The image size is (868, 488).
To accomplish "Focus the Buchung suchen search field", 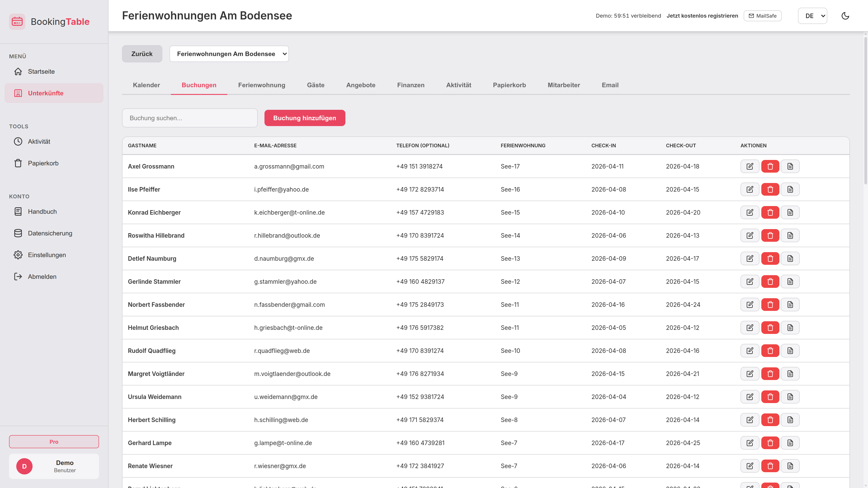I will tap(190, 118).
